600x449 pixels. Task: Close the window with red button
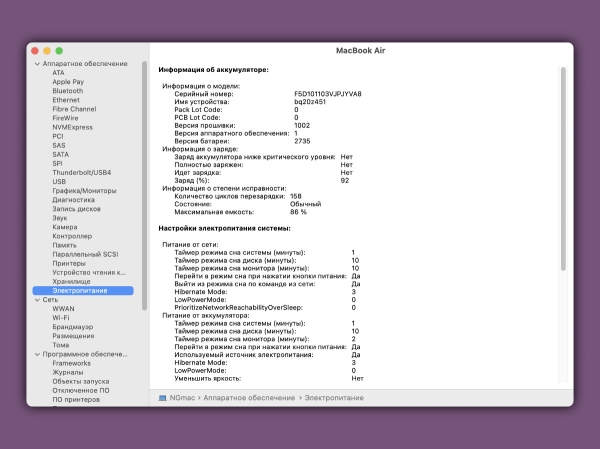point(35,51)
